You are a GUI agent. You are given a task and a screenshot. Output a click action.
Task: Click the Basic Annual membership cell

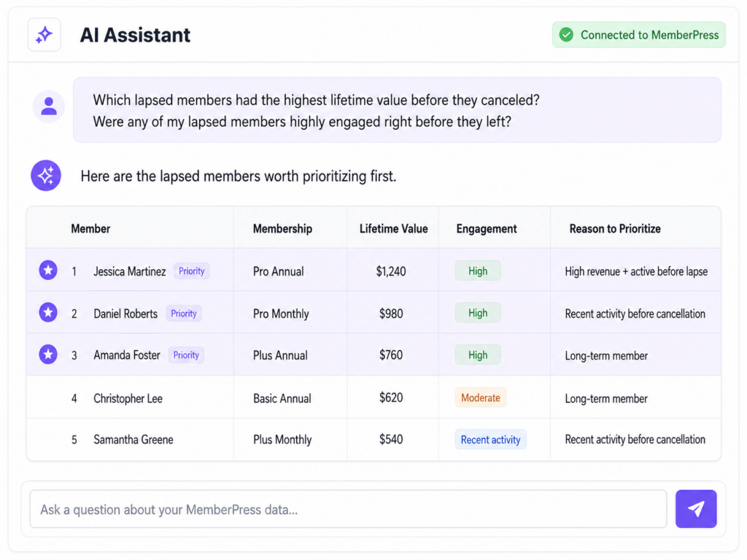[x=282, y=398]
